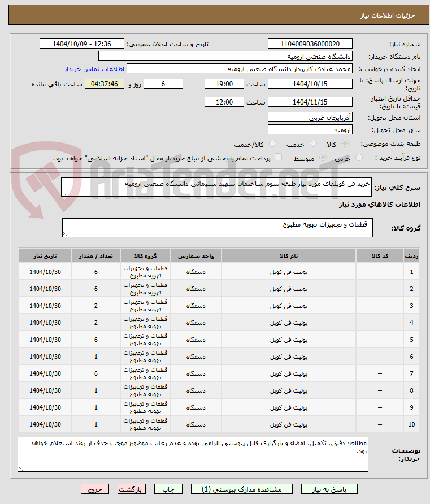Viewport: 430px width, 504px height.
Task: Click the city field ارومیه
Action: point(310,130)
